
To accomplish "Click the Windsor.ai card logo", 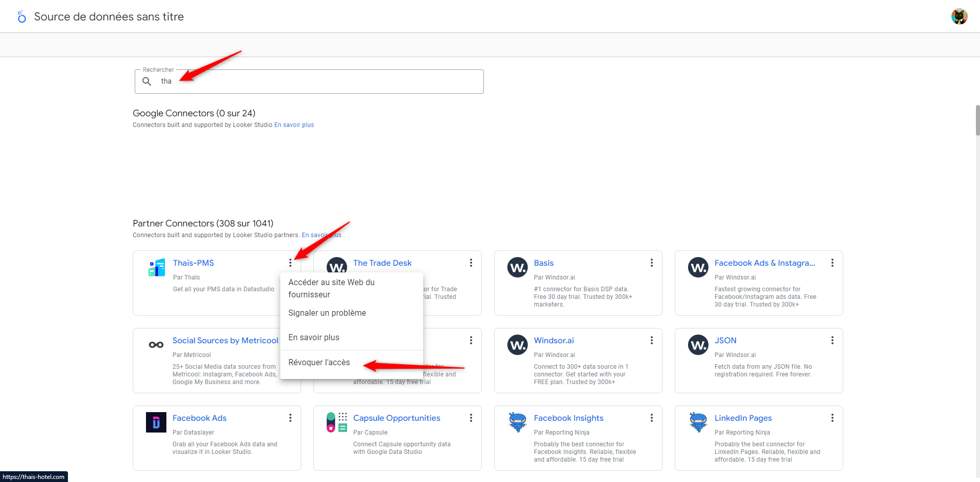I will pos(518,345).
